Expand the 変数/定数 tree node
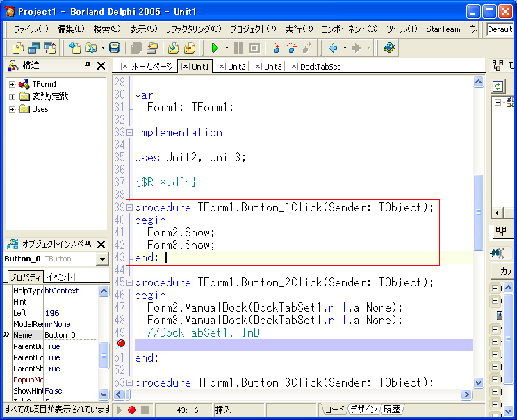517x420 pixels. tap(13, 97)
